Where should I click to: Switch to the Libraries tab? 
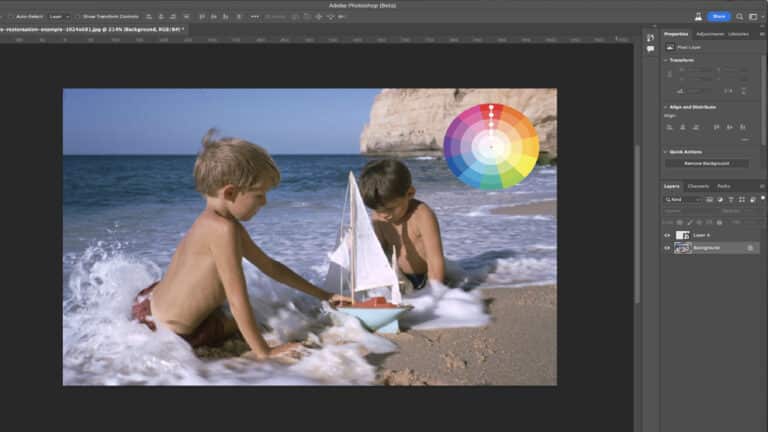(x=738, y=34)
